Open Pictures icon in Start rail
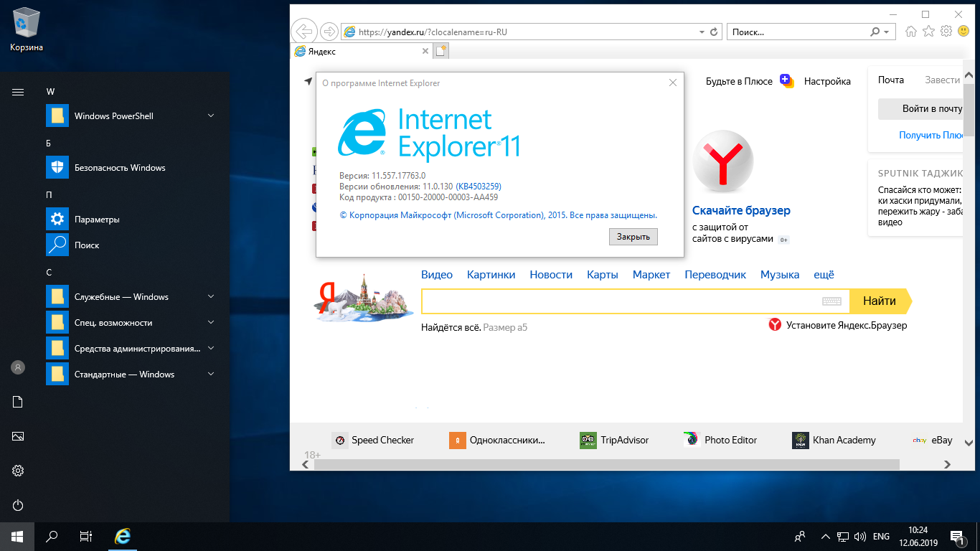The height and width of the screenshot is (551, 980). tap(18, 436)
